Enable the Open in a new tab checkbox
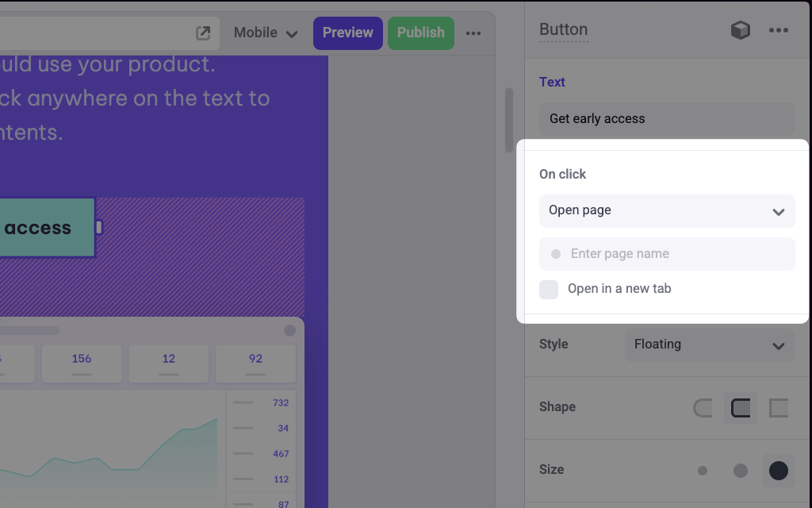 tap(549, 289)
